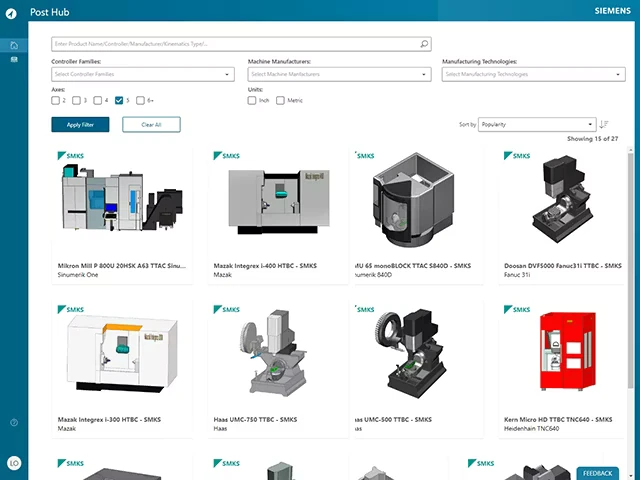Open the Sort by Popularity dropdown
Viewport: 640px width, 480px height.
(x=536, y=125)
